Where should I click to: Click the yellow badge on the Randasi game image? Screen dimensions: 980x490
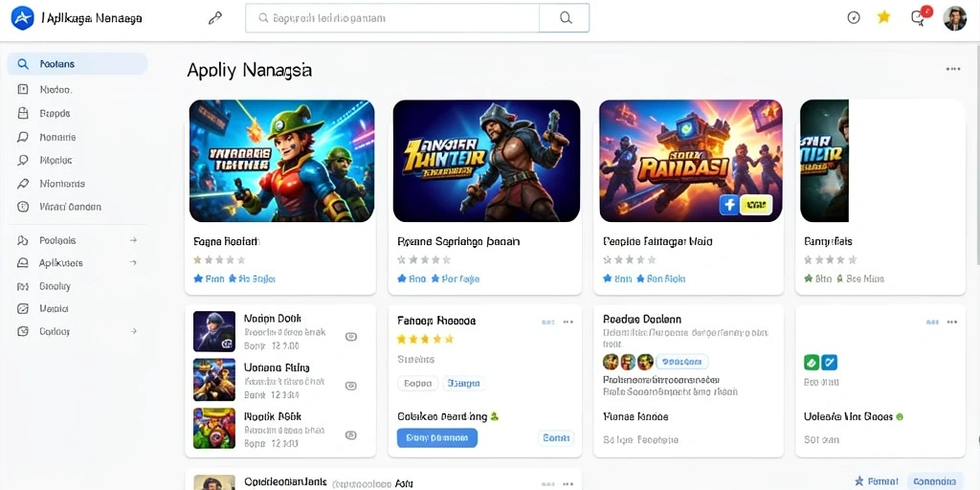click(x=756, y=205)
